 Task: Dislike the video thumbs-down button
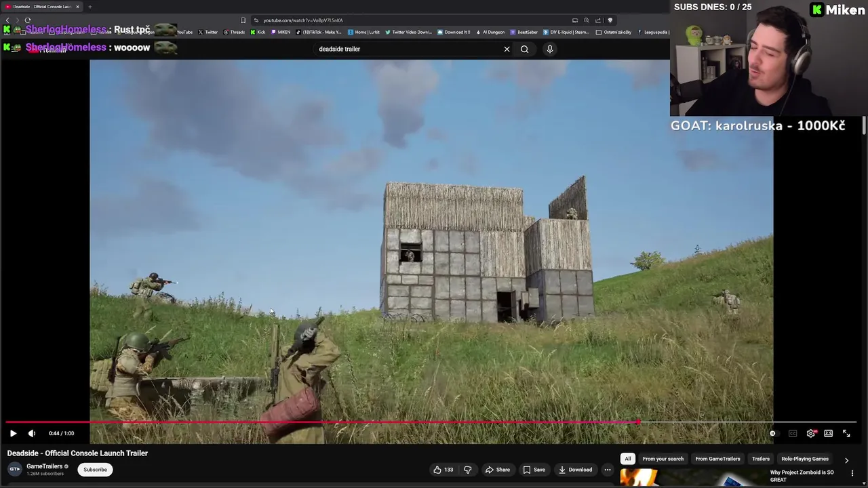coord(467,470)
